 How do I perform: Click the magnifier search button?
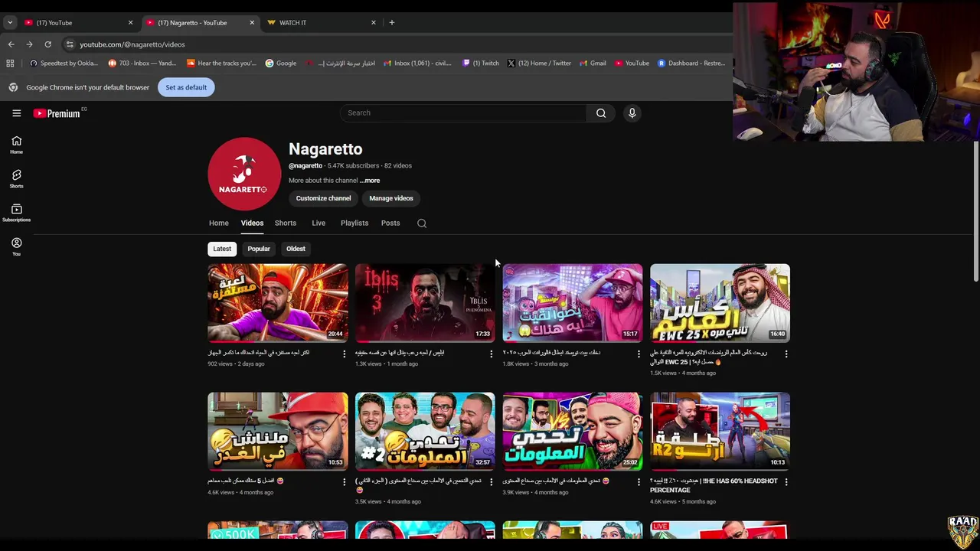click(601, 113)
